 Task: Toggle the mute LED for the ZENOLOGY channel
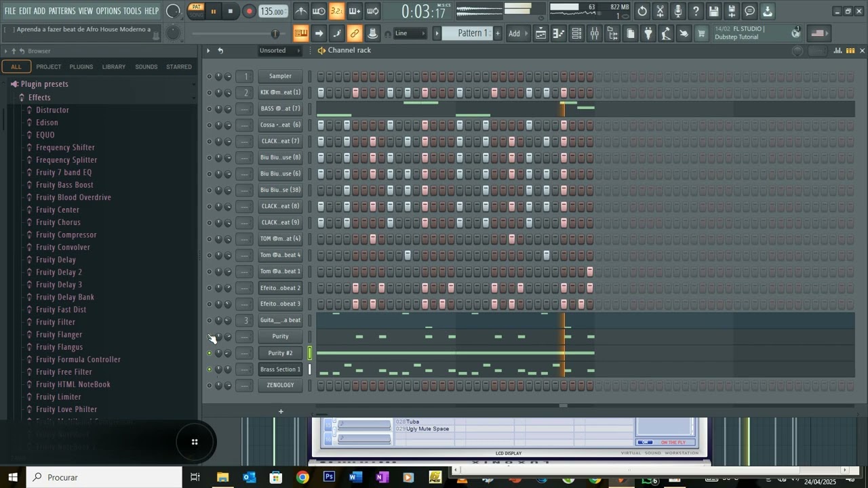pos(210,386)
